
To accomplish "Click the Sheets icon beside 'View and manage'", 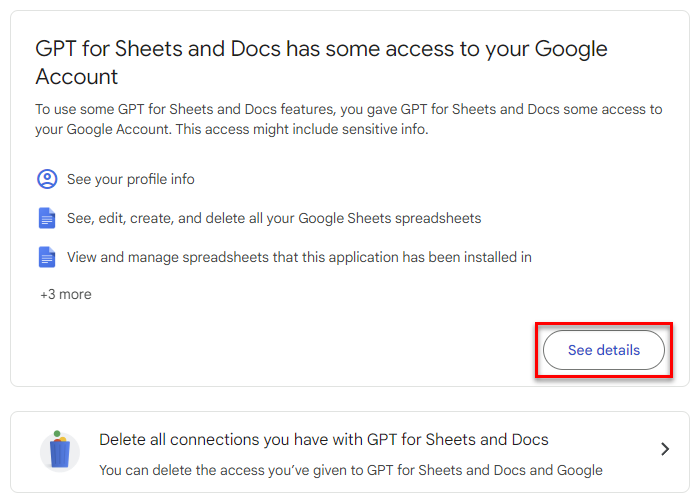I will tap(47, 257).
